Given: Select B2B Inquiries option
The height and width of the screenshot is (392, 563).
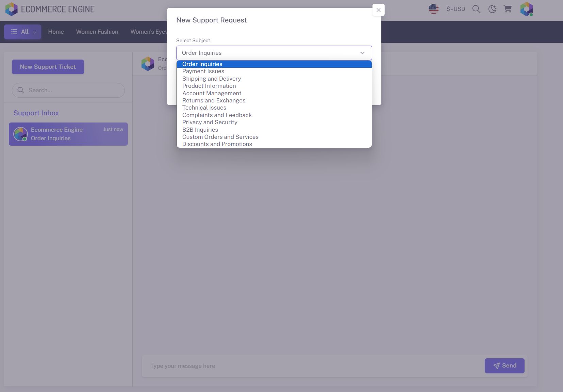Looking at the screenshot, I should (274, 130).
